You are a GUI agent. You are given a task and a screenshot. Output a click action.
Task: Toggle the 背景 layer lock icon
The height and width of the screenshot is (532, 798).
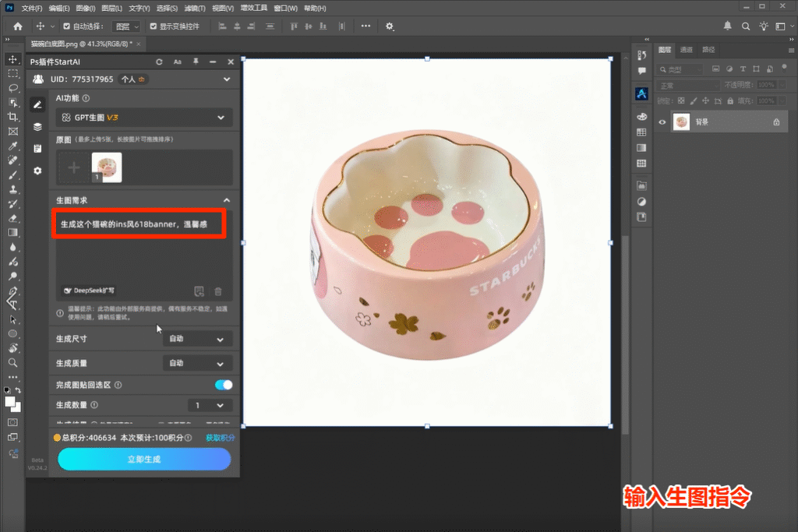776,122
